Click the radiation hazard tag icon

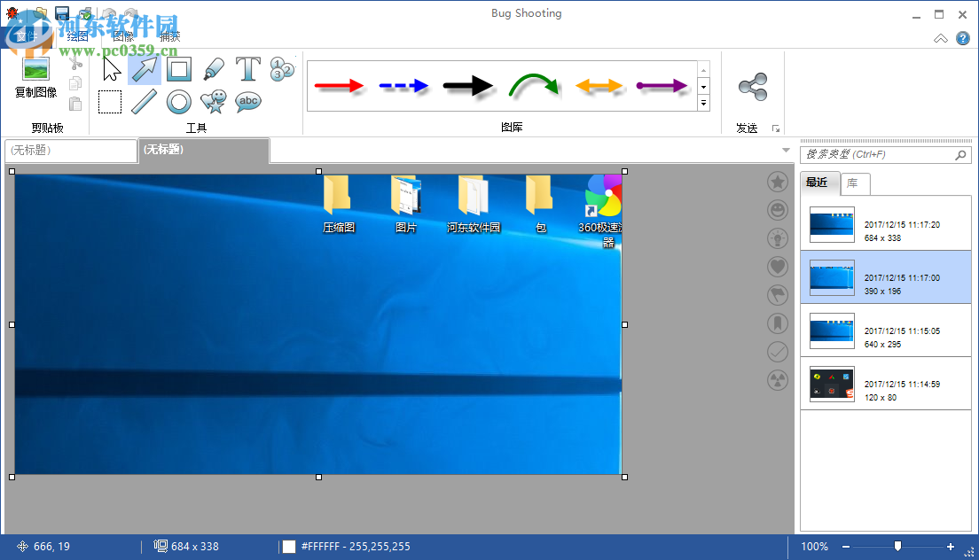(778, 380)
